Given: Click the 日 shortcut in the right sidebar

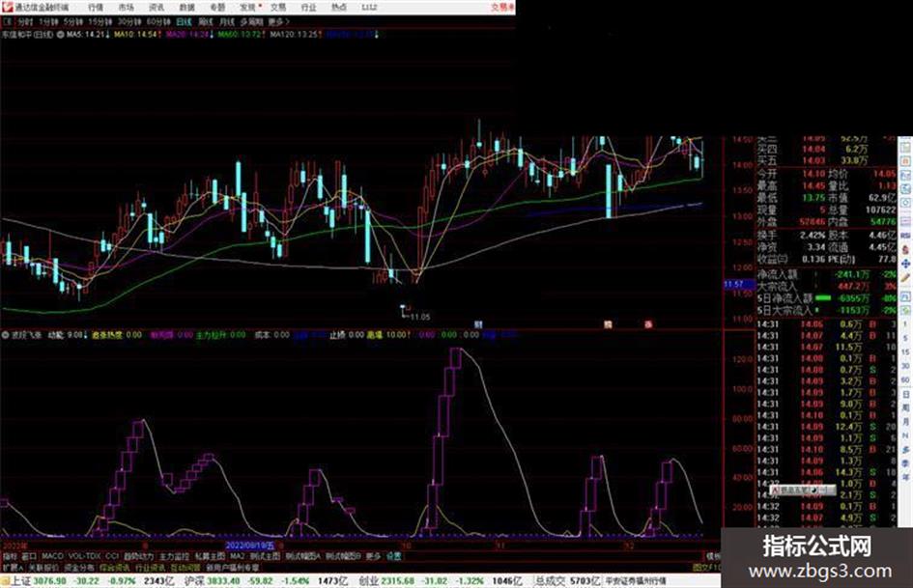Looking at the screenshot, I should pos(905,394).
